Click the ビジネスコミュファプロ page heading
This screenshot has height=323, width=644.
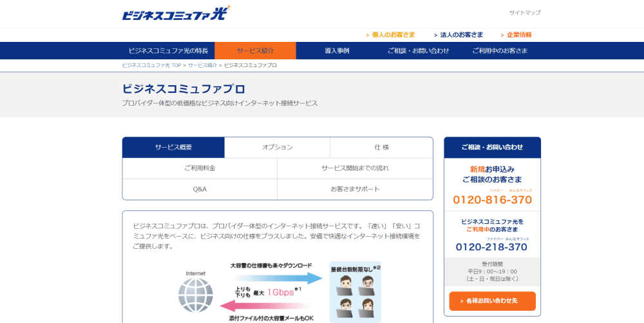(184, 89)
